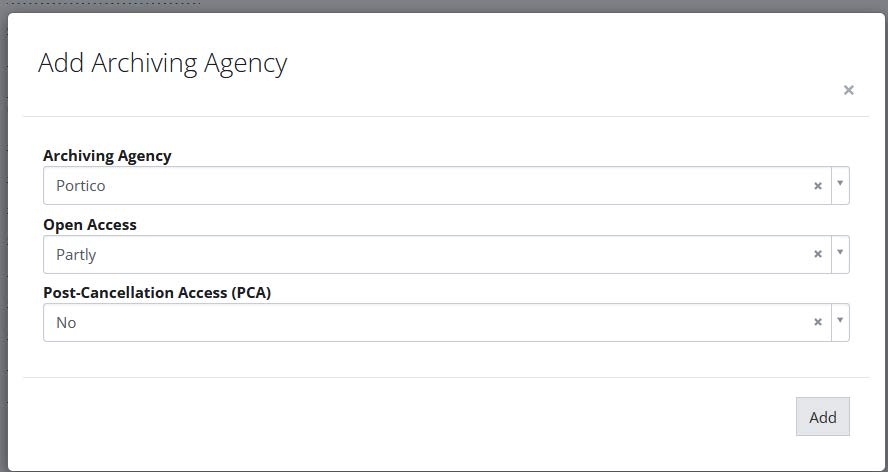Remove the No value from PCA

pos(817,322)
